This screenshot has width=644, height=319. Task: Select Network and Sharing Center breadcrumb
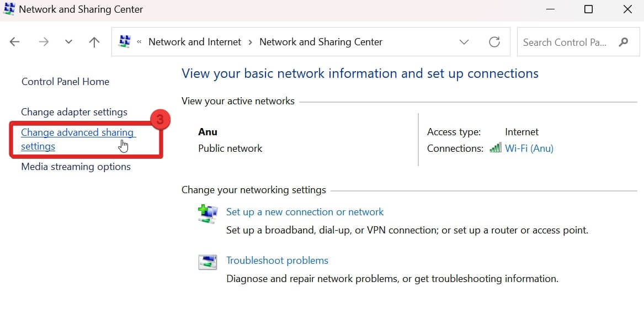point(321,42)
